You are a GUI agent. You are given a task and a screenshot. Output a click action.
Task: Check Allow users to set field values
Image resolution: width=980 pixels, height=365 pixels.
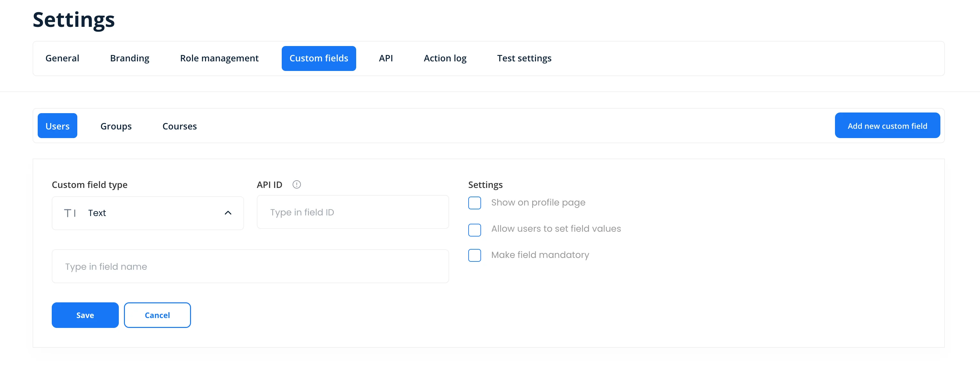474,229
